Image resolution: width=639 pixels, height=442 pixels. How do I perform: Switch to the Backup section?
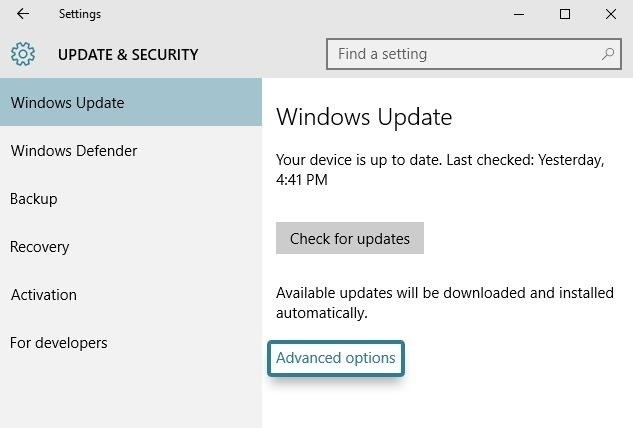pos(34,199)
